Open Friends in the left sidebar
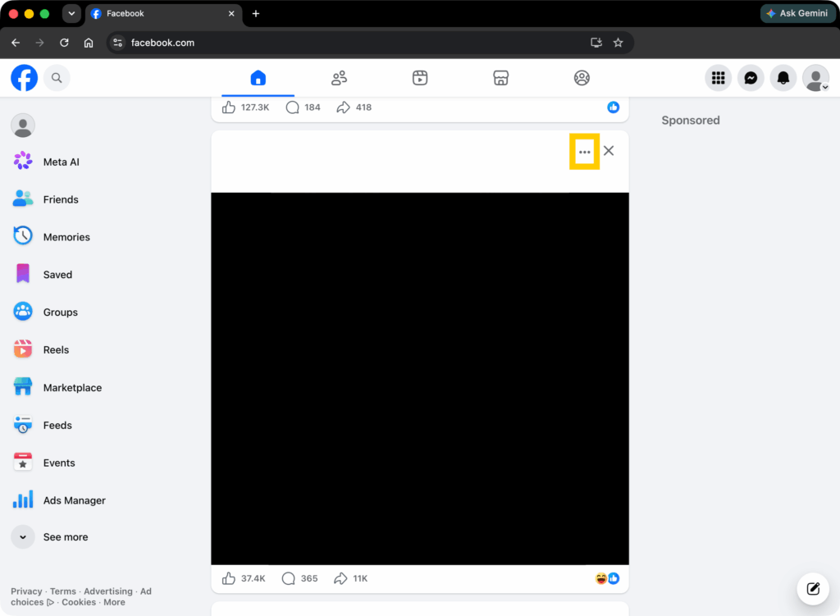 [x=46, y=200]
